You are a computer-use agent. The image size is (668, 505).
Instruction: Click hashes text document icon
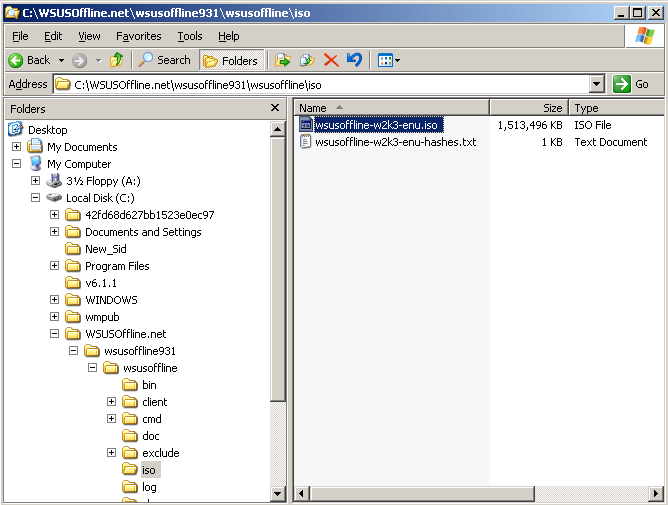point(306,141)
